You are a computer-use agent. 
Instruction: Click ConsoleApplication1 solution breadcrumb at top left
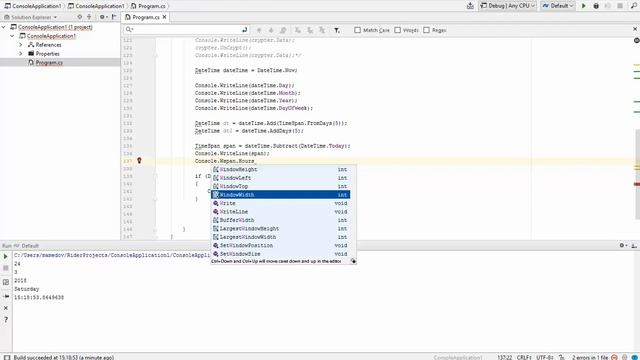click(x=33, y=6)
